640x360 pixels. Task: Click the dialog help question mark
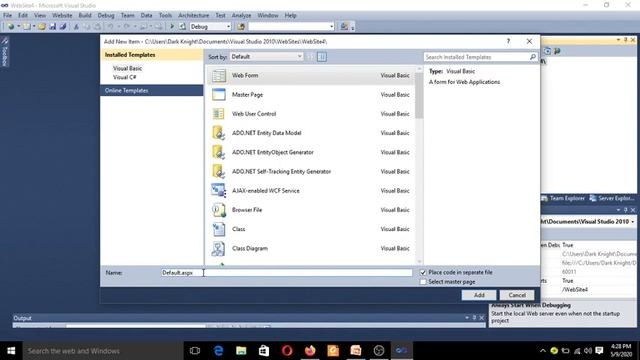[x=508, y=41]
